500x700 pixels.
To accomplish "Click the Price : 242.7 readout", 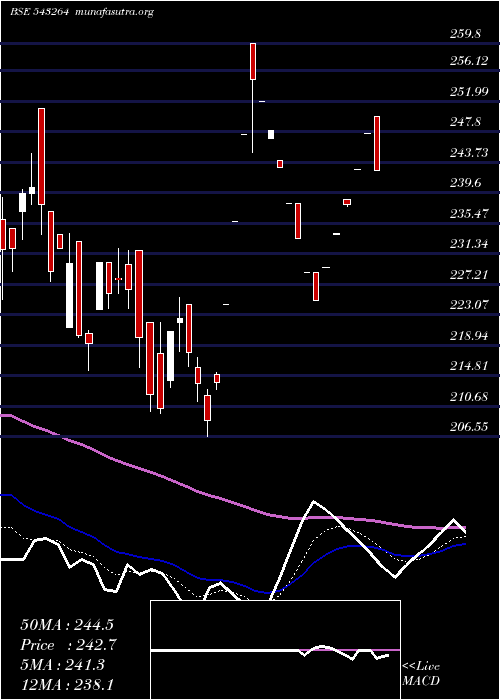I will pos(69,645).
